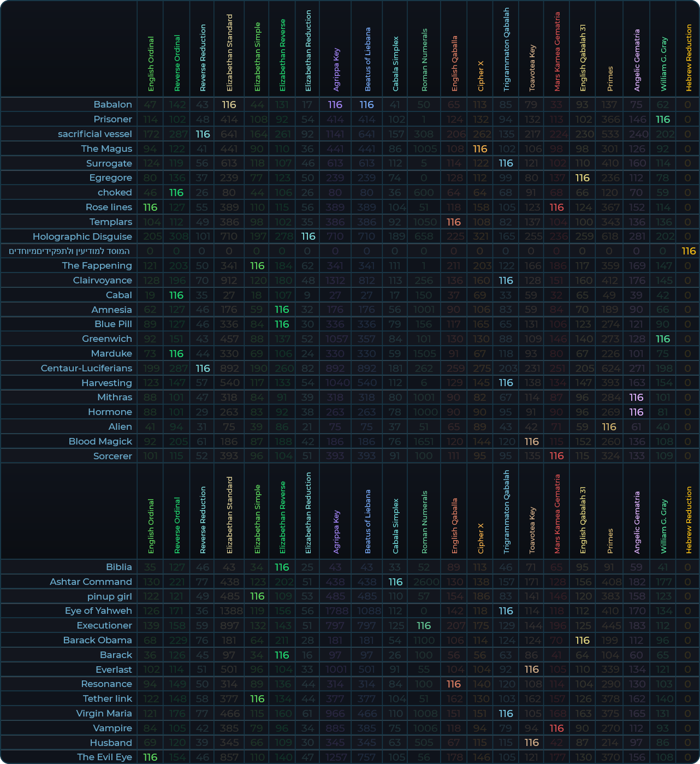Select highlighted 116 in the Templars row

click(x=454, y=222)
